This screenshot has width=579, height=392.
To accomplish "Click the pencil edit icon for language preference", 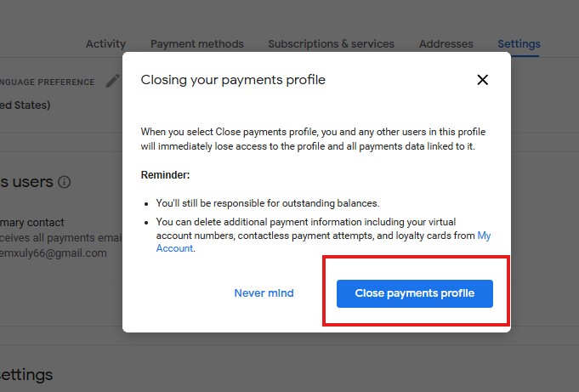I will [112, 82].
